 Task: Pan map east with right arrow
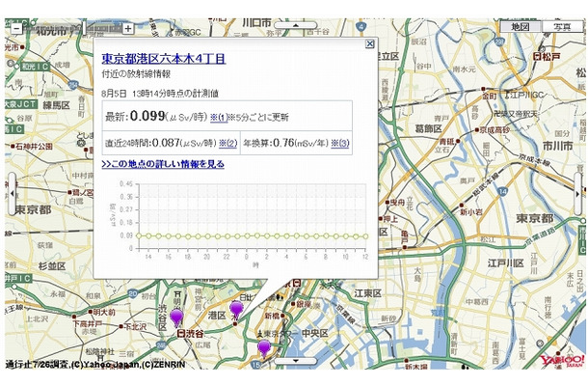[x=577, y=194]
